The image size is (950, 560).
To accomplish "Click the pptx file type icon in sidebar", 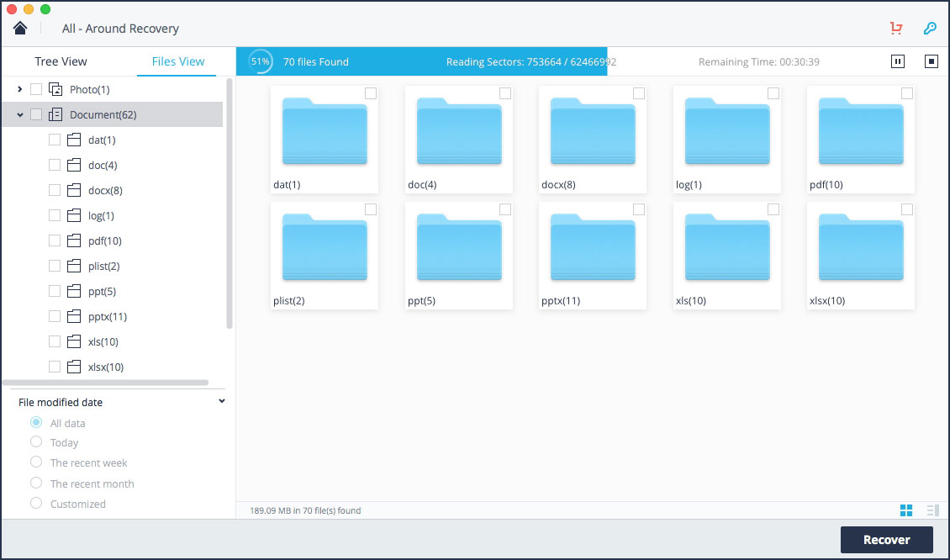I will pos(74,317).
